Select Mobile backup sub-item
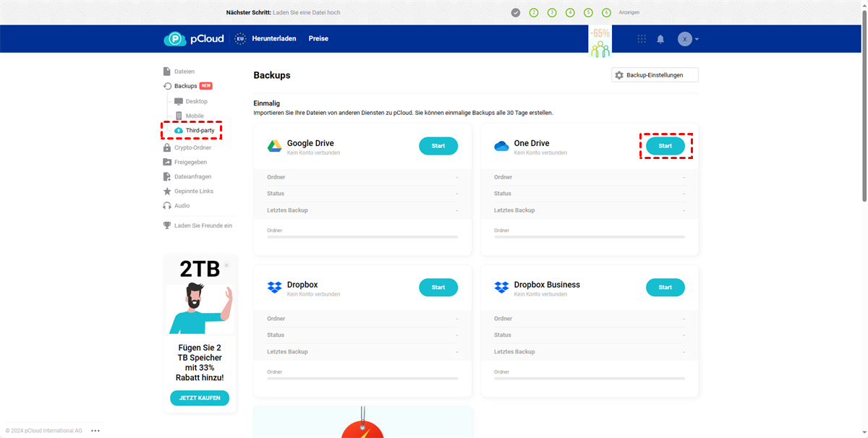868x438 pixels. click(x=190, y=116)
